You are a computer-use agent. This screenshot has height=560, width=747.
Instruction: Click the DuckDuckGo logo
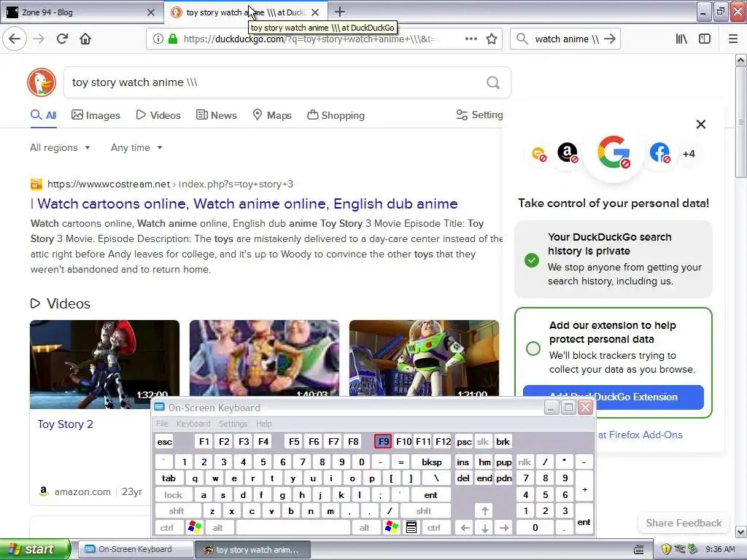[x=42, y=82]
